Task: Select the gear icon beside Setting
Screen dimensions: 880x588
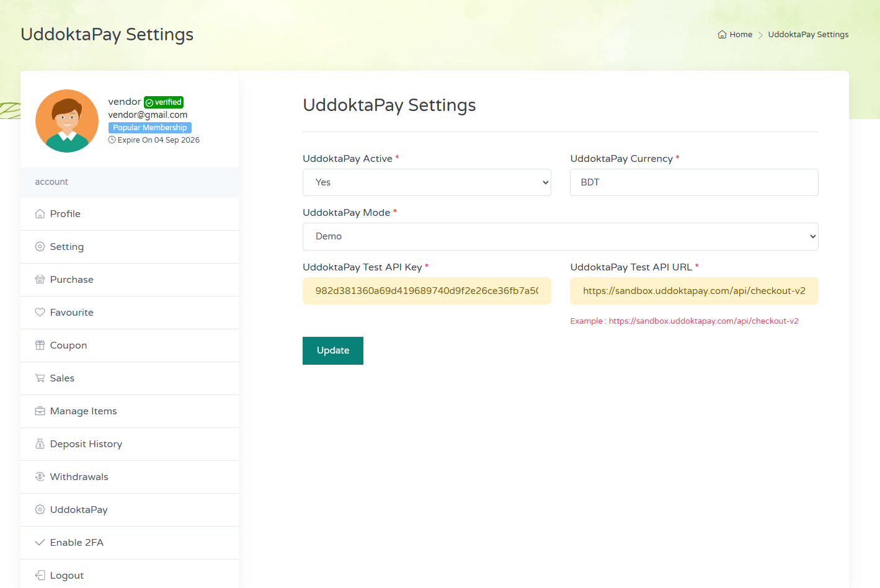Action: coord(40,246)
